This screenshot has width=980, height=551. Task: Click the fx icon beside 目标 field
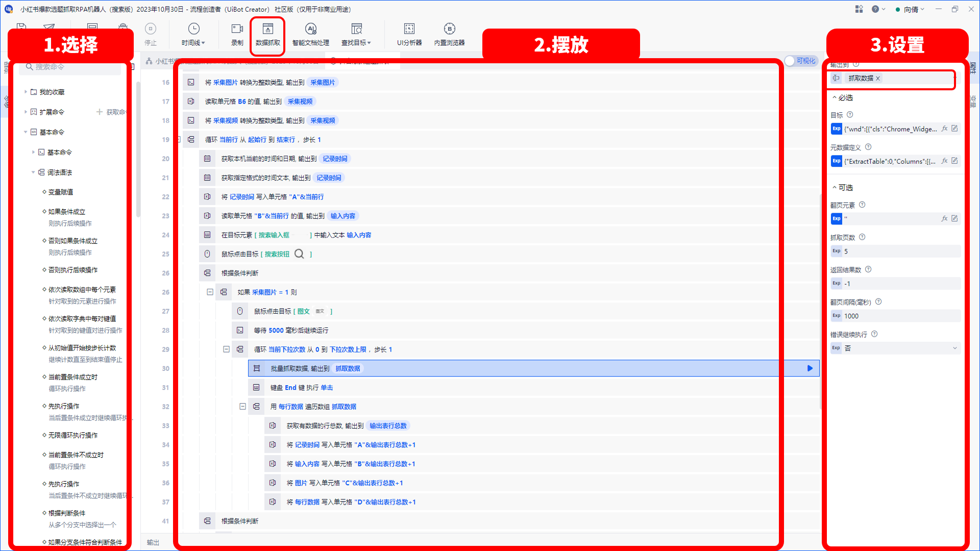[x=944, y=129]
